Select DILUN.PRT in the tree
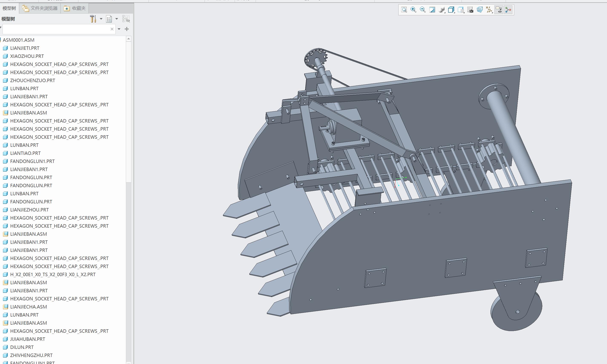Image resolution: width=607 pixels, height=364 pixels. [x=22, y=347]
